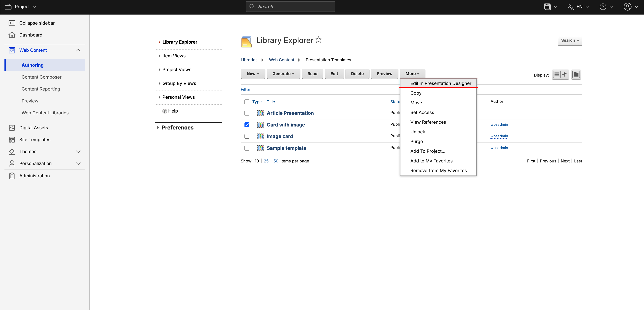Image resolution: width=644 pixels, height=310 pixels.
Task: Expand the Preferences section
Action: tap(177, 127)
